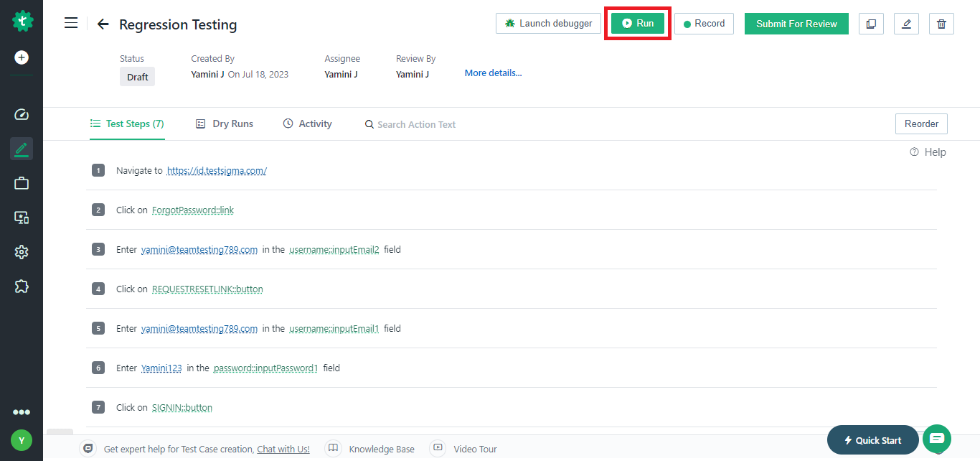
Task: Open the ellipsis menu at sidebar bottom
Action: pos(21,411)
